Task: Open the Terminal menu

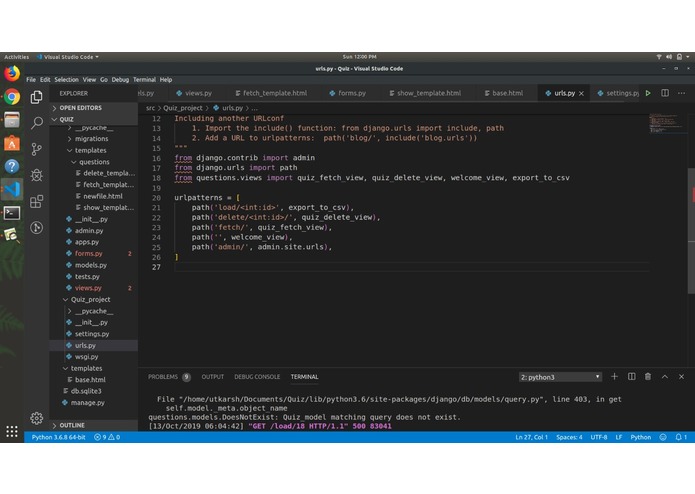Action: coord(144,80)
